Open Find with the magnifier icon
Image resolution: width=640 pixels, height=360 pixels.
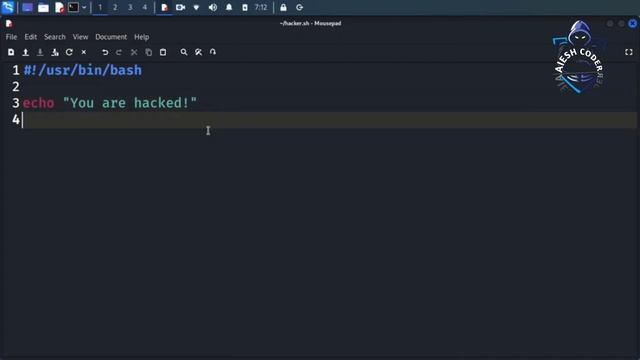click(x=184, y=52)
